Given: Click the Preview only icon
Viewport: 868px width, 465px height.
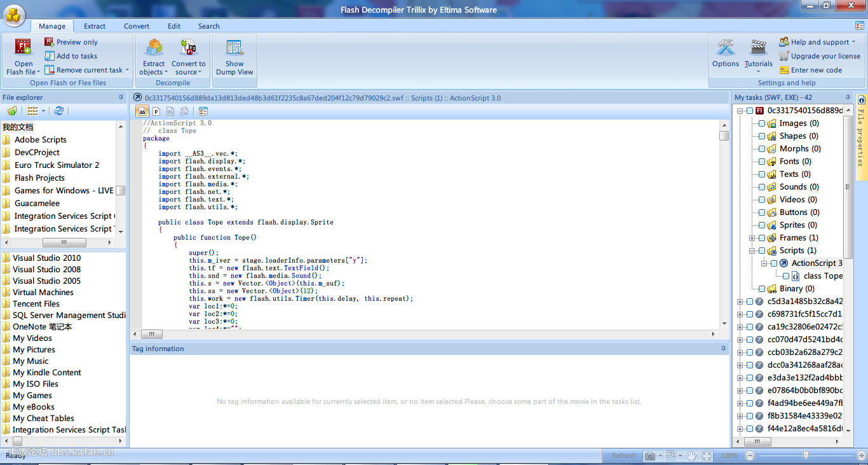Looking at the screenshot, I should [x=49, y=42].
